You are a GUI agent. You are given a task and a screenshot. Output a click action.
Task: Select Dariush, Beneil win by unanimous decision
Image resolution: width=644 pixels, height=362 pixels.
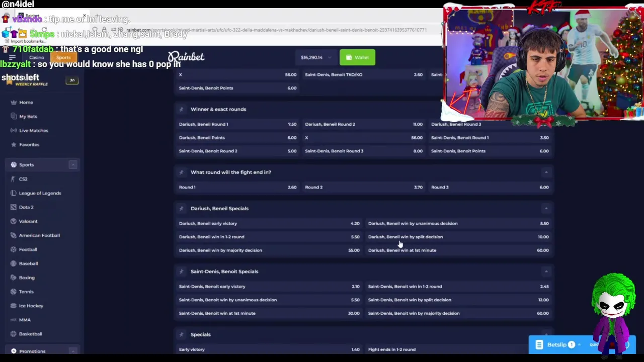click(458, 223)
